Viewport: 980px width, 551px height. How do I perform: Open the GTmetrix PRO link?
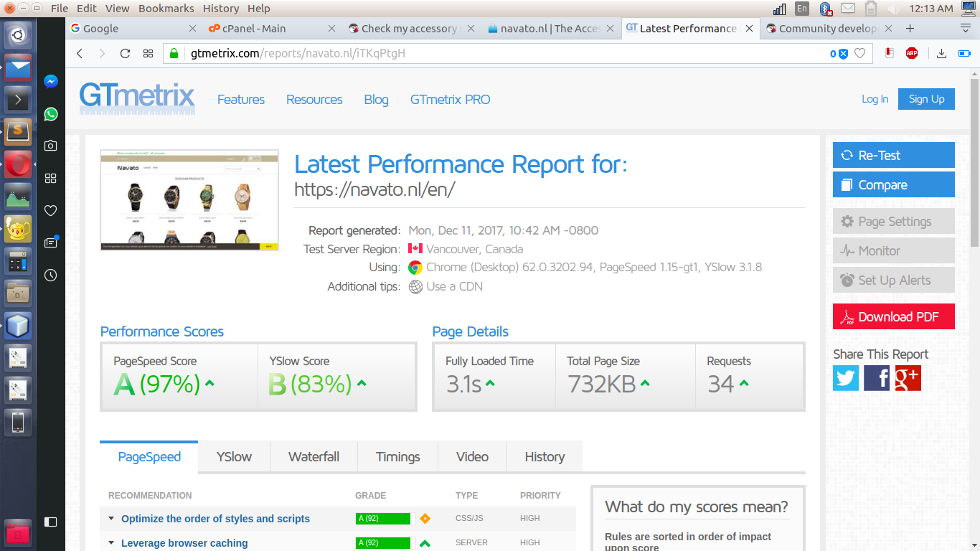(x=450, y=100)
